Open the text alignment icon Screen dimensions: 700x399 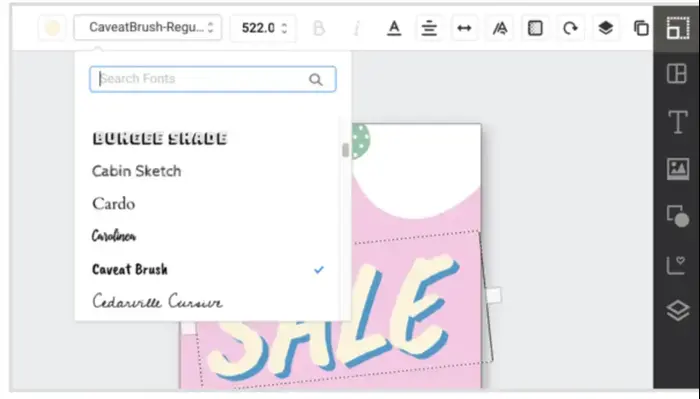429,28
